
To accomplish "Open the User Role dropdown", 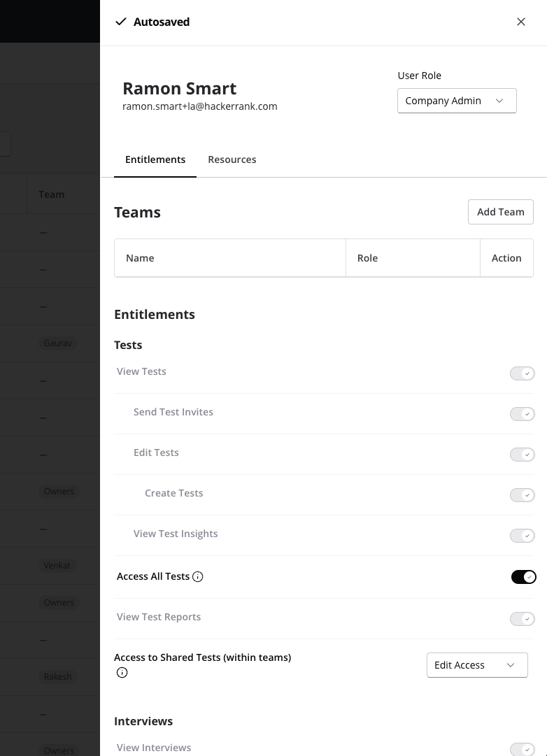I will coord(457,101).
